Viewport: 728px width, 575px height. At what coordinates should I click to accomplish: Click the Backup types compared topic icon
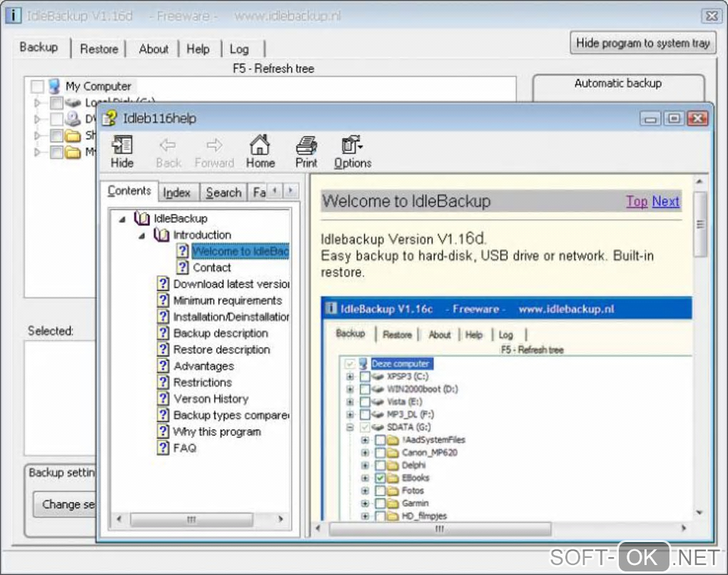(163, 415)
